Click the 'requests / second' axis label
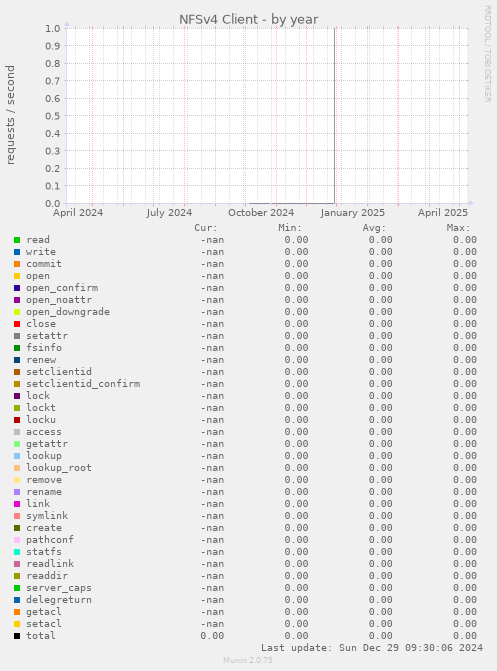Screen dimensions: 497x671 click(10, 115)
